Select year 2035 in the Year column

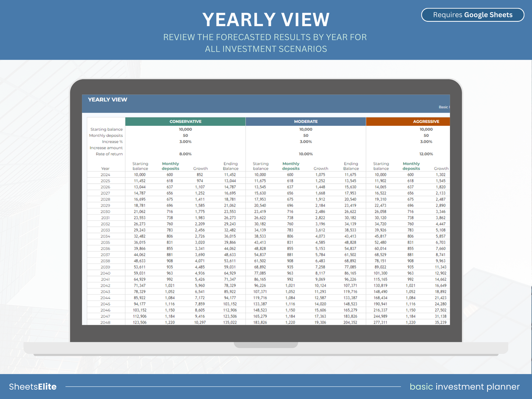(105, 243)
